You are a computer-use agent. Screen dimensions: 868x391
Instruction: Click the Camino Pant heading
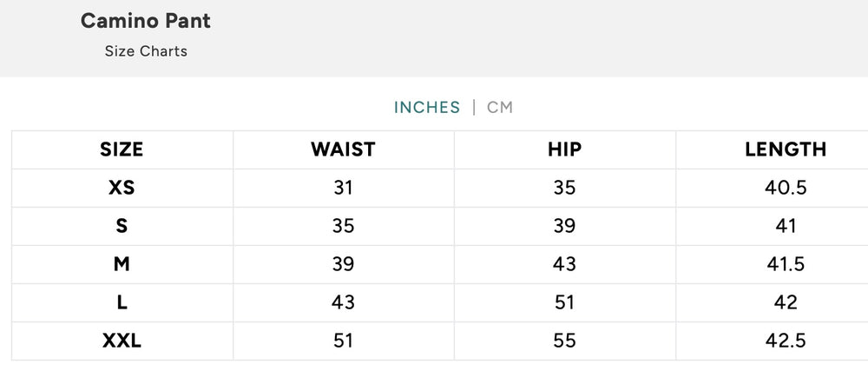tap(146, 21)
